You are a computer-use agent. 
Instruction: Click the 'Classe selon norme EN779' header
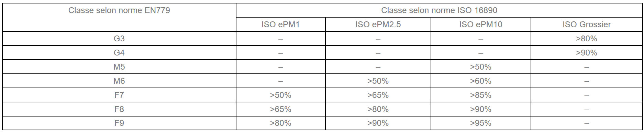119,10
